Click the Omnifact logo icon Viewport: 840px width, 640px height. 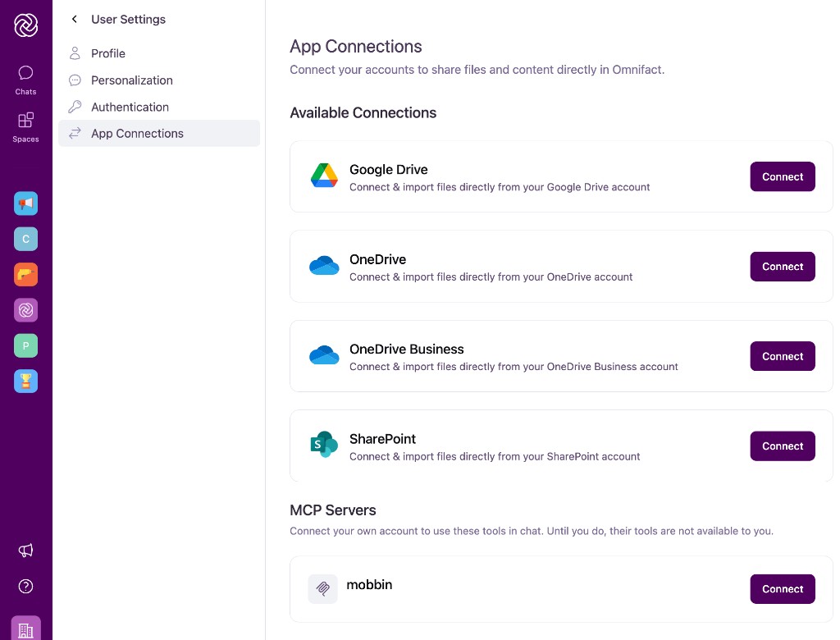coord(25,25)
